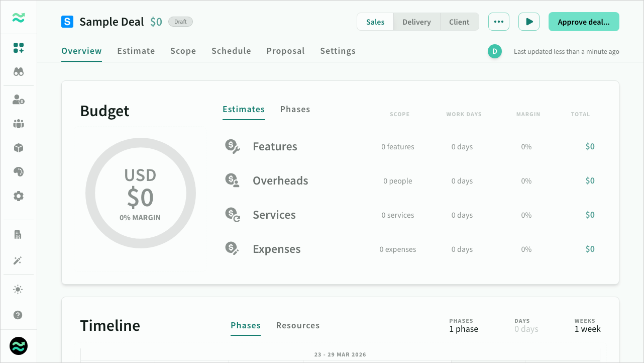Click the magic wand sidebar icon
644x363 pixels.
pos(19,260)
